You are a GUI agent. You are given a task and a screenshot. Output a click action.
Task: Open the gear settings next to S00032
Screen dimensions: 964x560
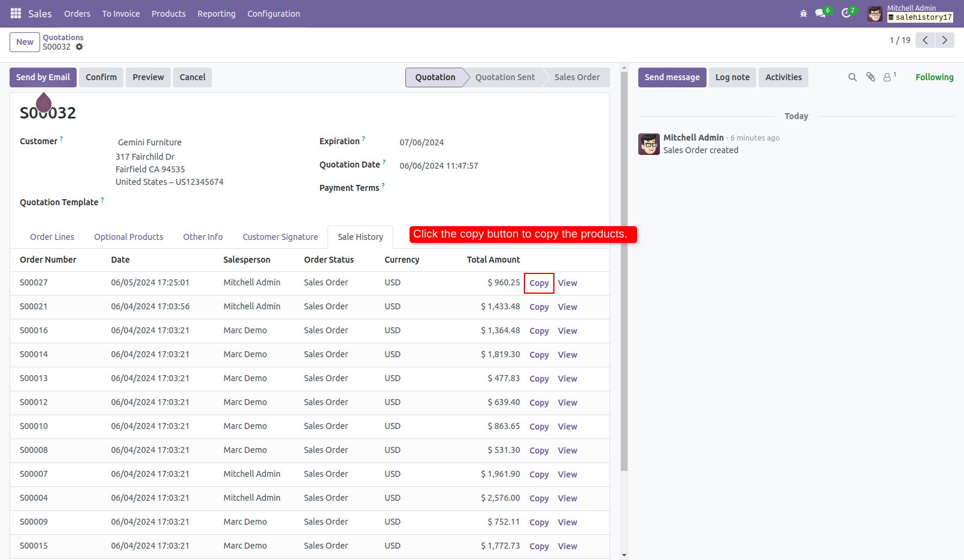[x=80, y=47]
